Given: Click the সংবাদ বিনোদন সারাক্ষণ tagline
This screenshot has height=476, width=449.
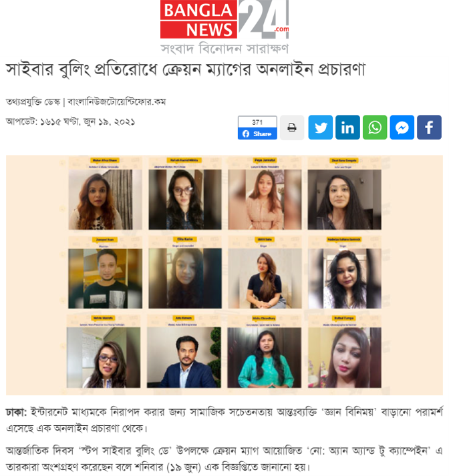Looking at the screenshot, I should point(224,49).
